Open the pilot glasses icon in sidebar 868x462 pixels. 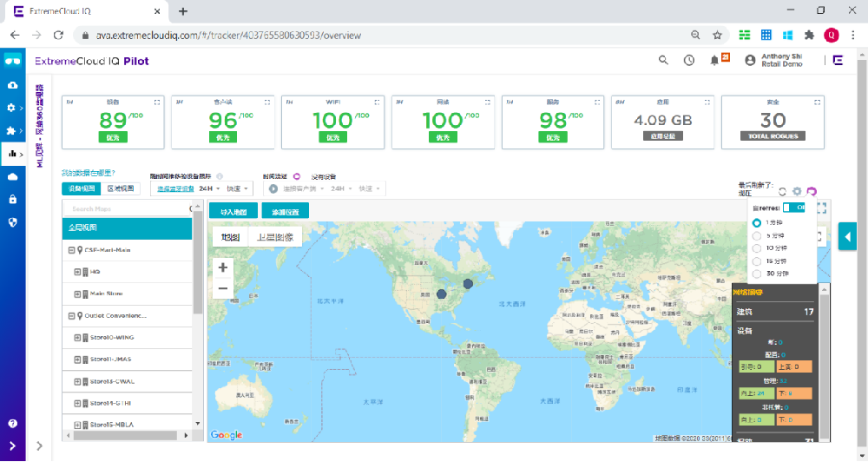pyautogui.click(x=12, y=61)
